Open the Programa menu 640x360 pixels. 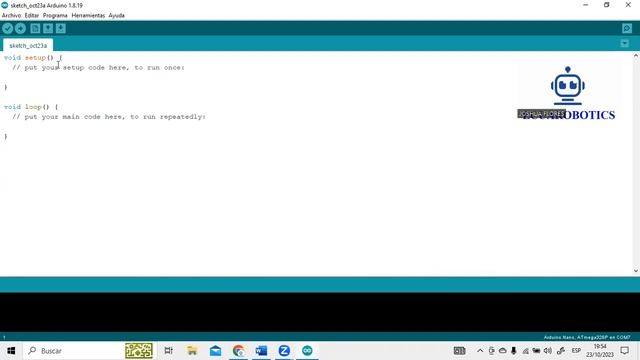click(55, 16)
